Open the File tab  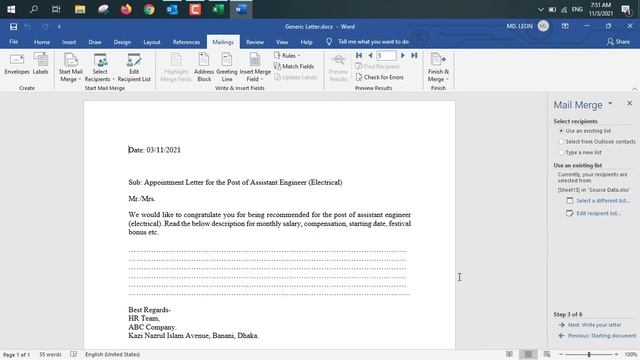pos(13,42)
